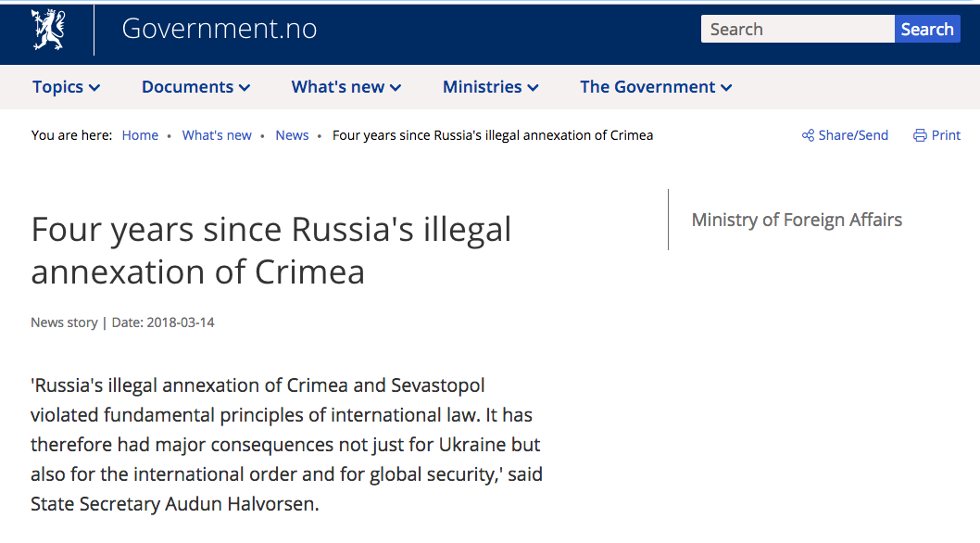The width and height of the screenshot is (980, 543).
Task: Click the Government.no site title
Action: (219, 30)
